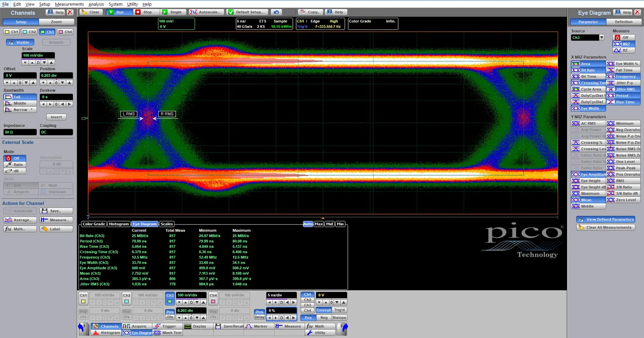Screen dimensions: 644x338
Task: Click View Defined Parameters button
Action: point(606,219)
